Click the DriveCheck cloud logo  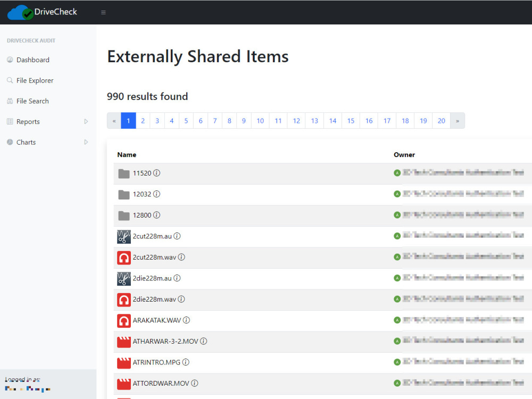(x=20, y=12)
